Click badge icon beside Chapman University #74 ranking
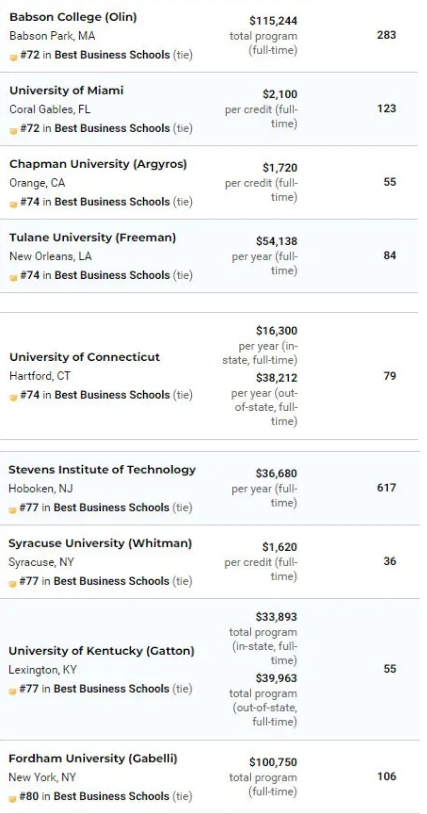 point(14,204)
